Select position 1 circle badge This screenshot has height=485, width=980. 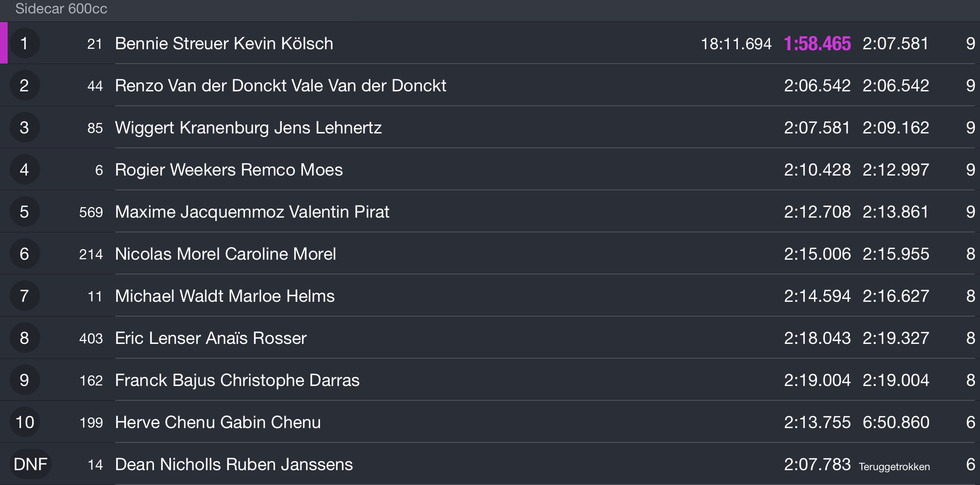point(24,44)
